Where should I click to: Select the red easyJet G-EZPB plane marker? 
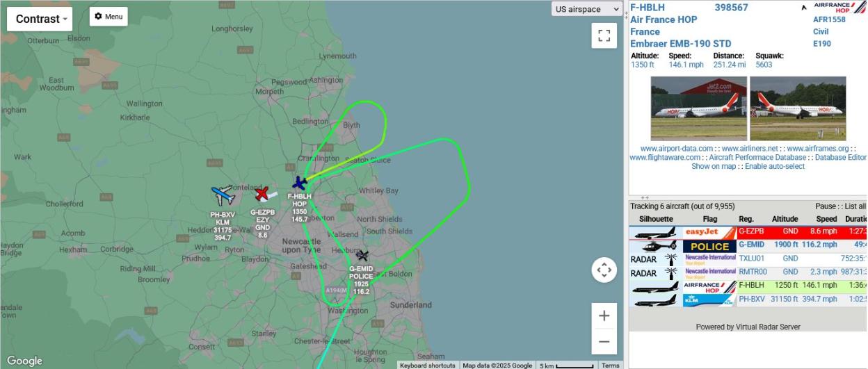click(262, 194)
